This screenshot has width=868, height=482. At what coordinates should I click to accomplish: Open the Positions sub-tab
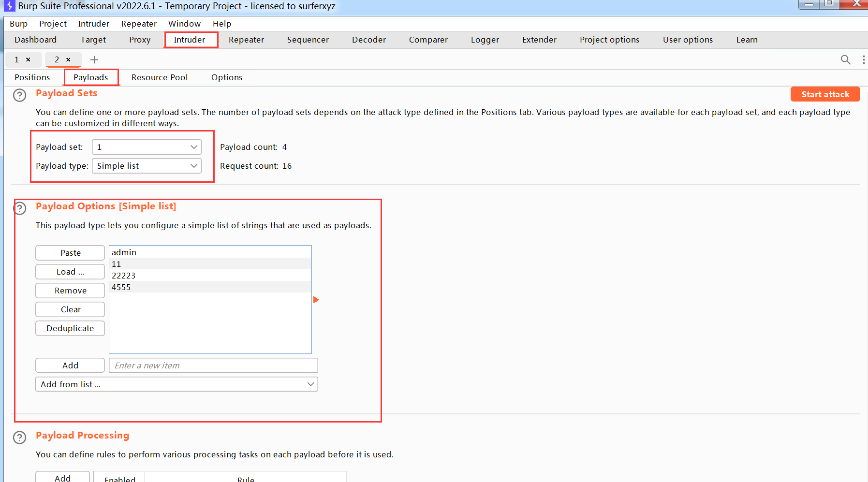(32, 77)
